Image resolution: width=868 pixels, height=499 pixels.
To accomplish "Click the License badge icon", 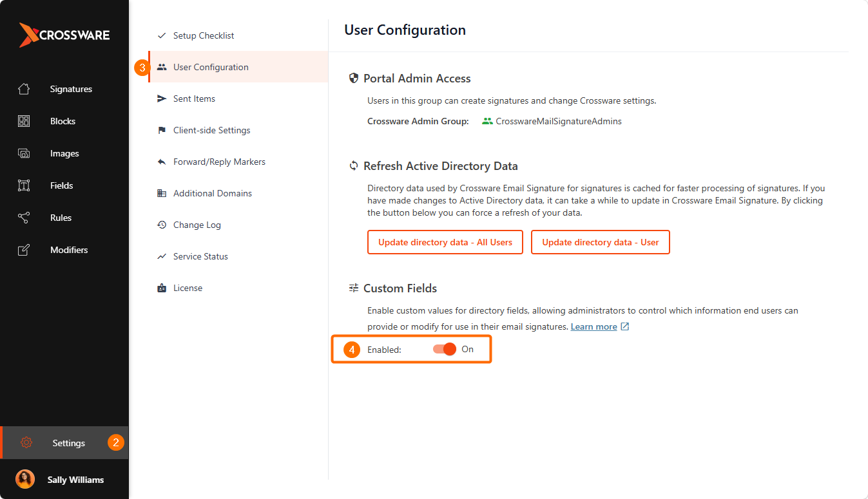I will pos(162,288).
